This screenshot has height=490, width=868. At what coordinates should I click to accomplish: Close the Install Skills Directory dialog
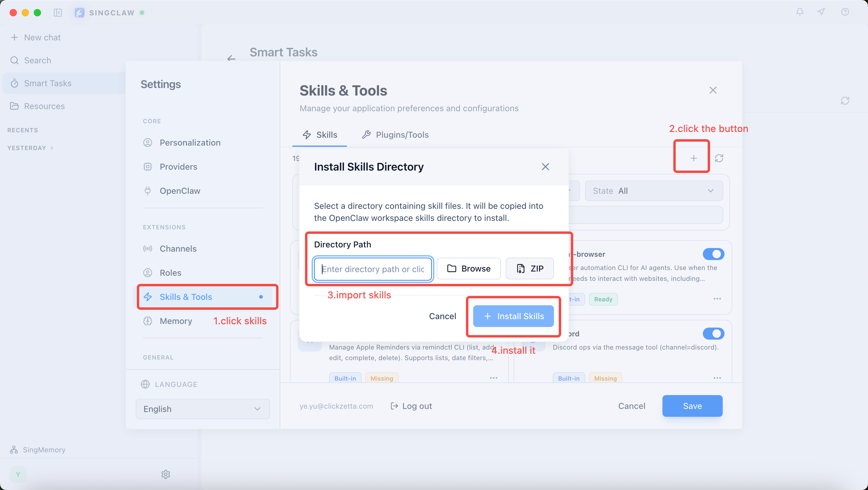[545, 167]
